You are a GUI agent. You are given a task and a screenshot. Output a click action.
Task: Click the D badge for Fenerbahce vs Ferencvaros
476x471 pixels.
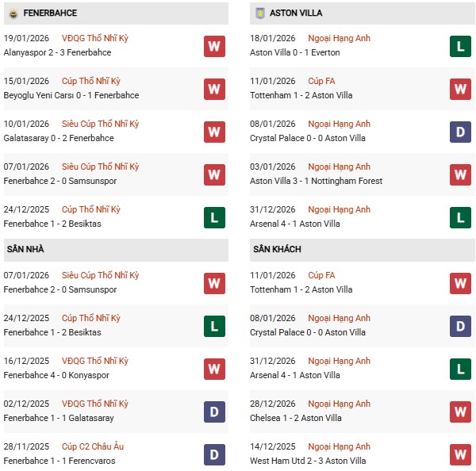click(214, 454)
